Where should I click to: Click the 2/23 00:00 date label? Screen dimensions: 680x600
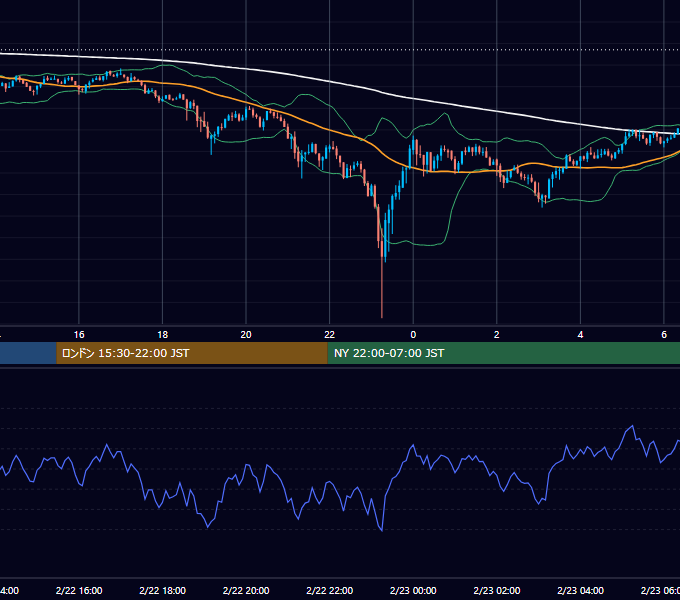pos(413,590)
